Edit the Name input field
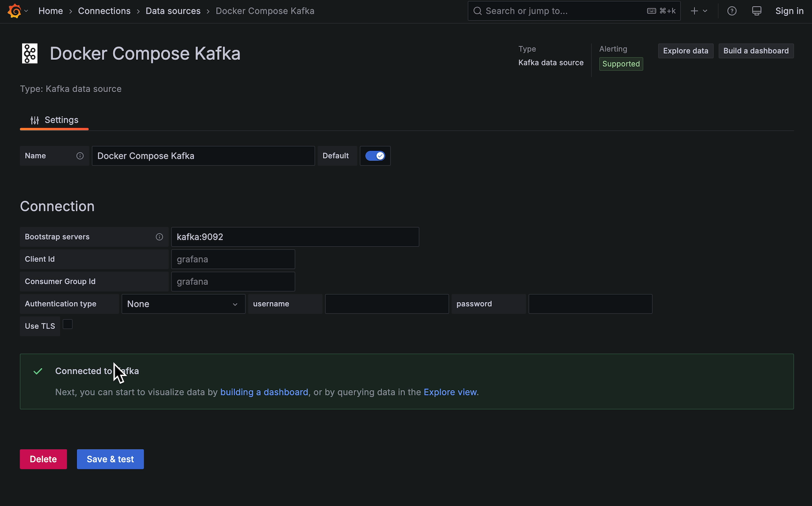The image size is (812, 506). pos(203,156)
